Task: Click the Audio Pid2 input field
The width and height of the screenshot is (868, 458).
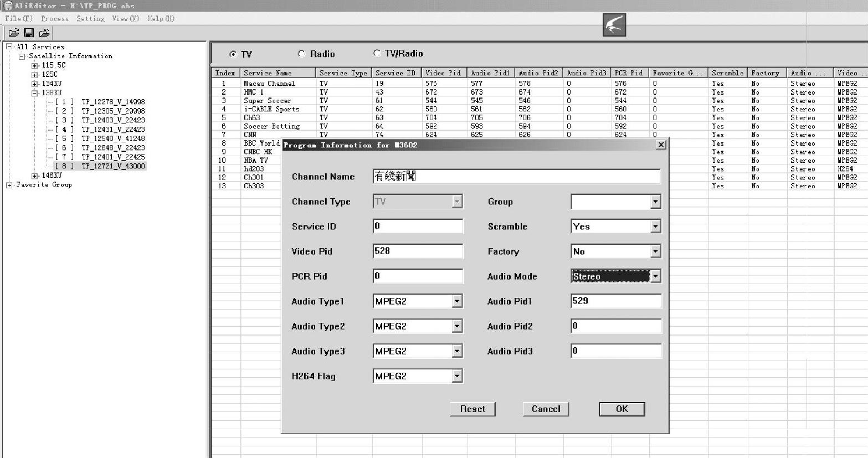Action: click(x=616, y=326)
